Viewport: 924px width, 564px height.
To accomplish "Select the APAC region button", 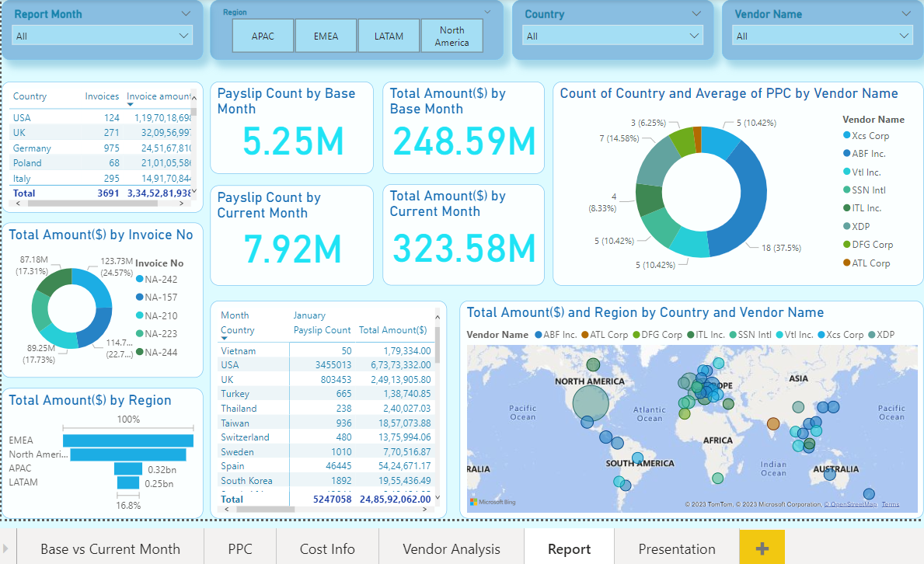I will tap(263, 36).
